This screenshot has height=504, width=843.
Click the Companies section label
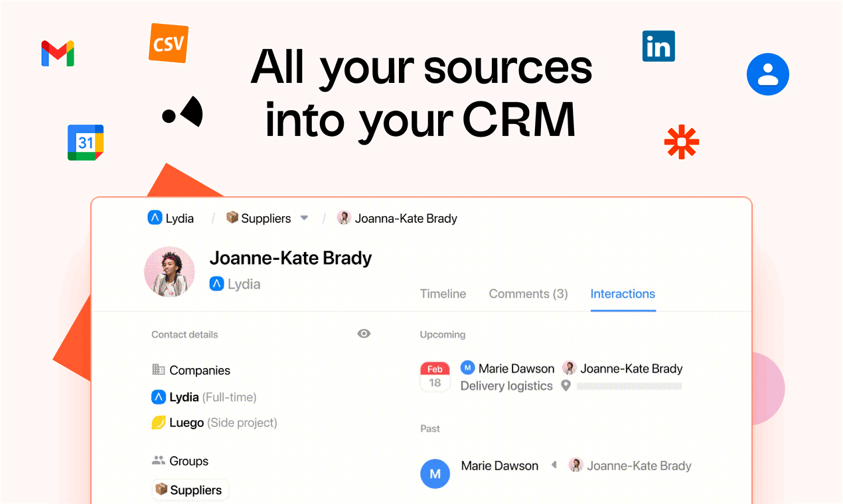(200, 370)
